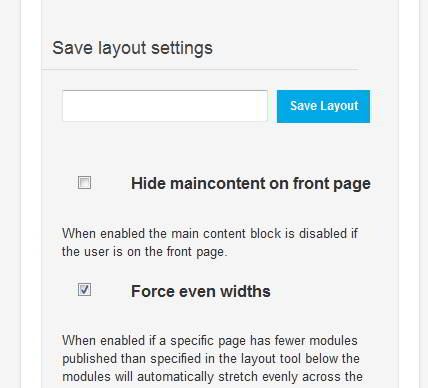Image resolution: width=428 pixels, height=388 pixels.
Task: Click 'front page' in the bold label
Action: click(x=332, y=184)
